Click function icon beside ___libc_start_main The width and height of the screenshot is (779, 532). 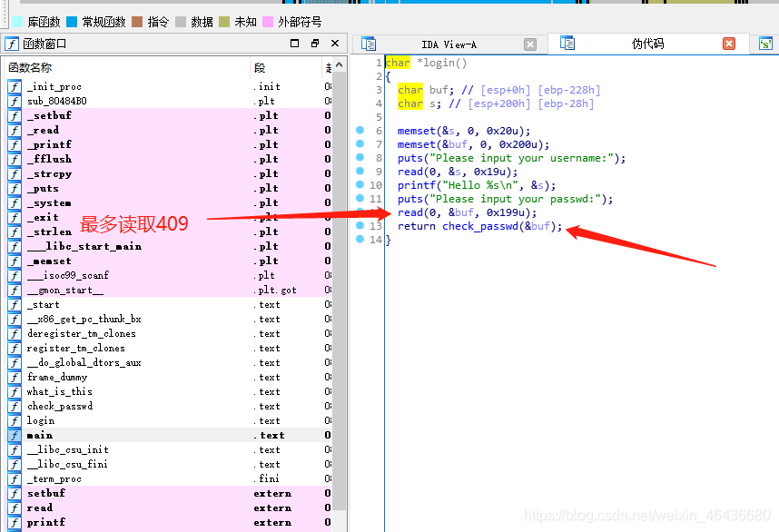coord(15,246)
